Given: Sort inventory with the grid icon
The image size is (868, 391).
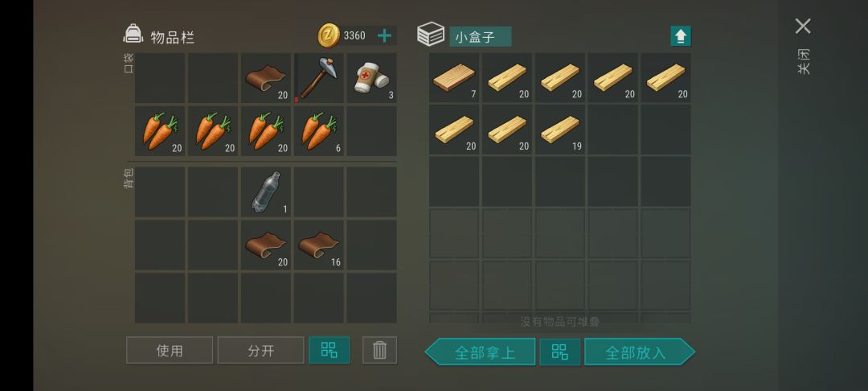Looking at the screenshot, I should (x=330, y=350).
